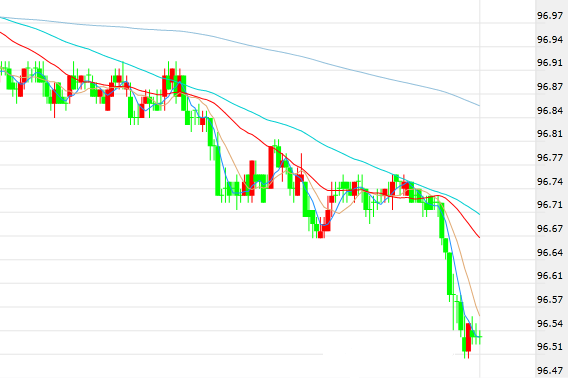Image resolution: width=568 pixels, height=378 pixels.
Task: Pick the 96.81 value on price axis
Action: (550, 134)
